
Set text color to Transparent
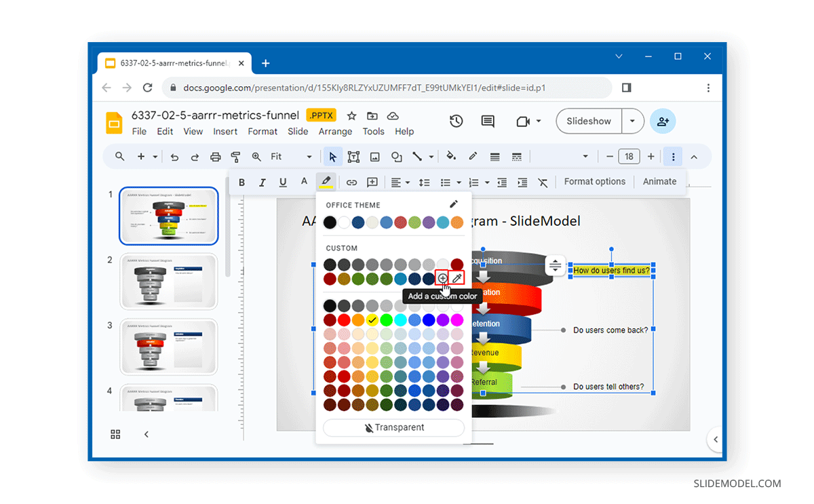(x=393, y=427)
